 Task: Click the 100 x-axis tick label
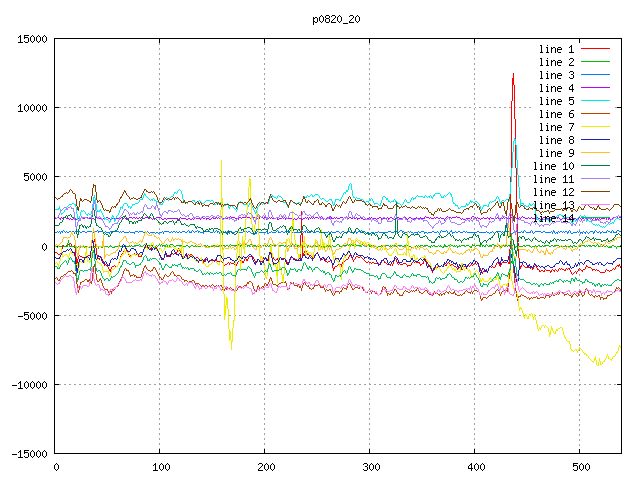click(x=160, y=467)
